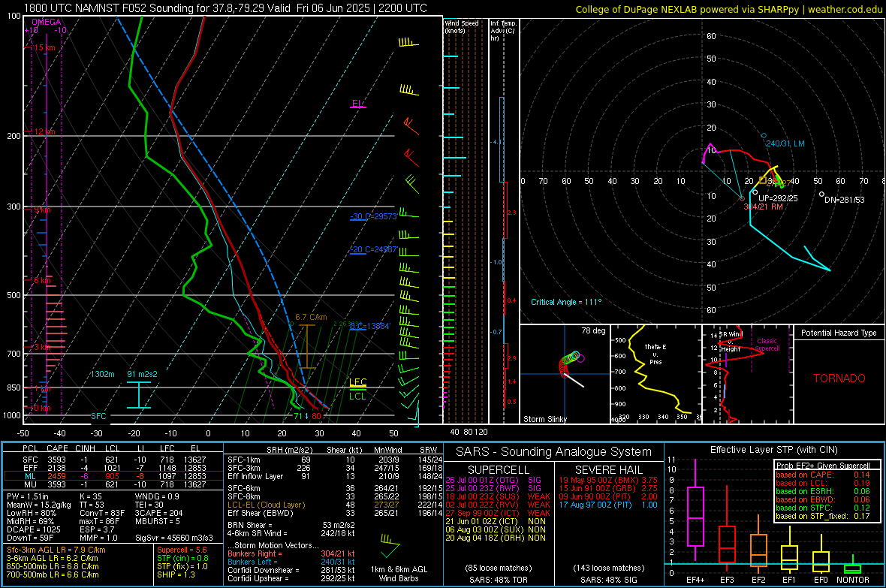Click the 'SARS - Sounding Analogue System' heading

[x=554, y=452]
